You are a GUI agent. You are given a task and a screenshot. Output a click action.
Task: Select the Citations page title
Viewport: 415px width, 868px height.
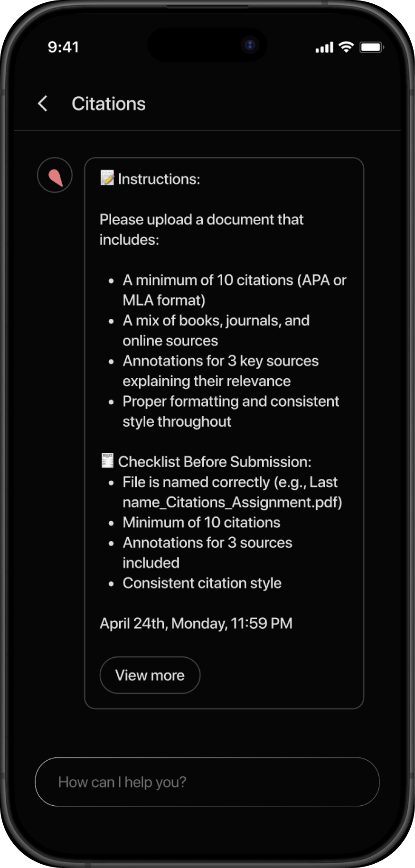click(x=109, y=103)
